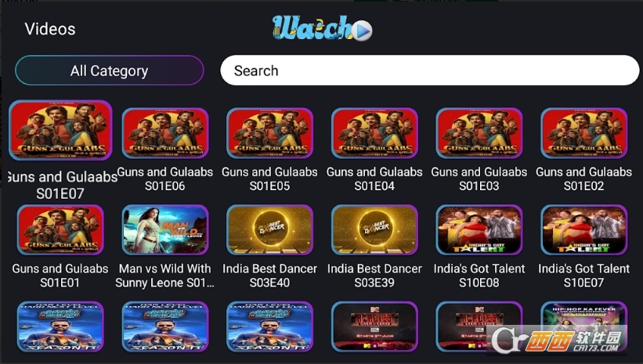This screenshot has width=643, height=364.
Task: Select Guns and Gulaabs S01E02 thumbnail
Action: pyautogui.click(x=584, y=133)
